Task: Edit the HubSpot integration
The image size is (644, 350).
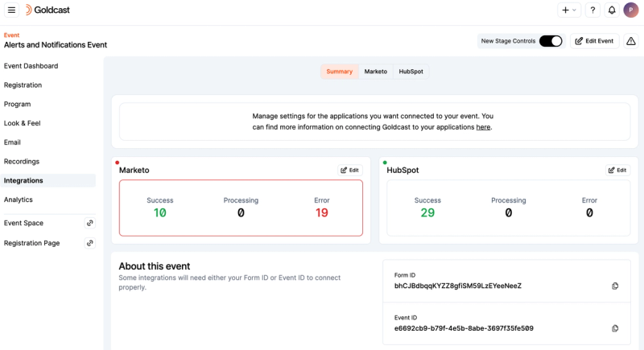Action: pyautogui.click(x=617, y=171)
